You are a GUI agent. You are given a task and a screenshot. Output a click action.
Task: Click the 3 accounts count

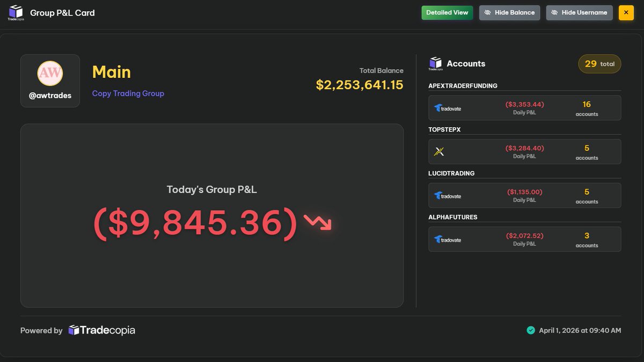tap(587, 239)
